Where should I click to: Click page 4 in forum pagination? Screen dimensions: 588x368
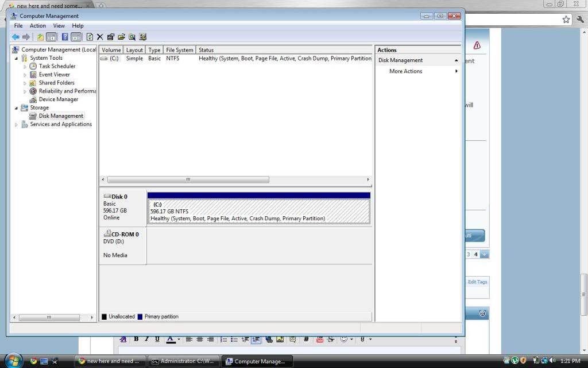point(475,254)
